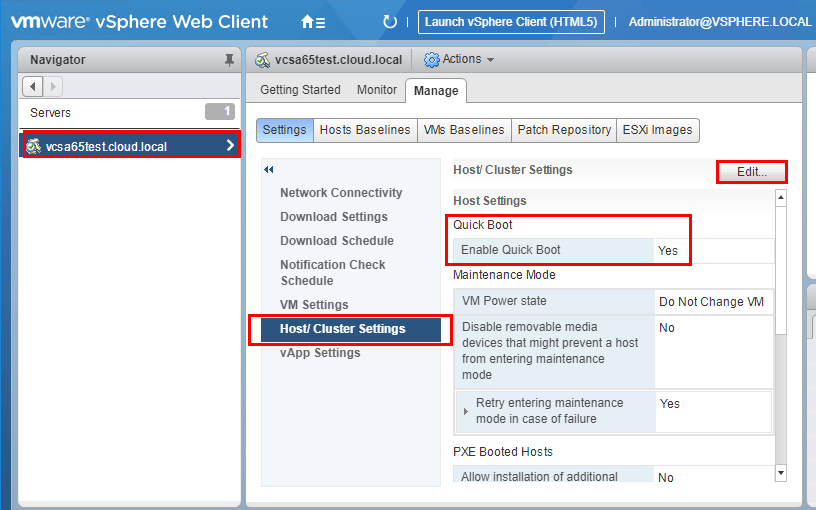Go forward using Navigator history arrow
Image resolution: width=816 pixels, height=510 pixels.
[x=53, y=87]
